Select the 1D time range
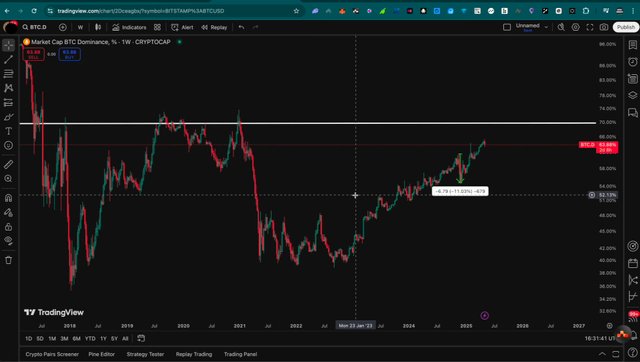This screenshot has width=640, height=362. pos(29,338)
